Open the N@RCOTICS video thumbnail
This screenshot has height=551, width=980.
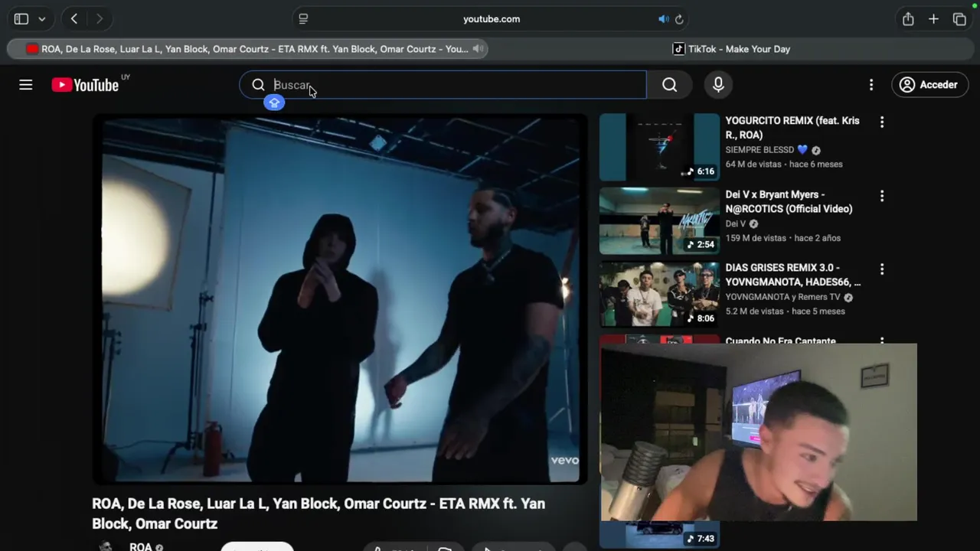click(x=659, y=220)
